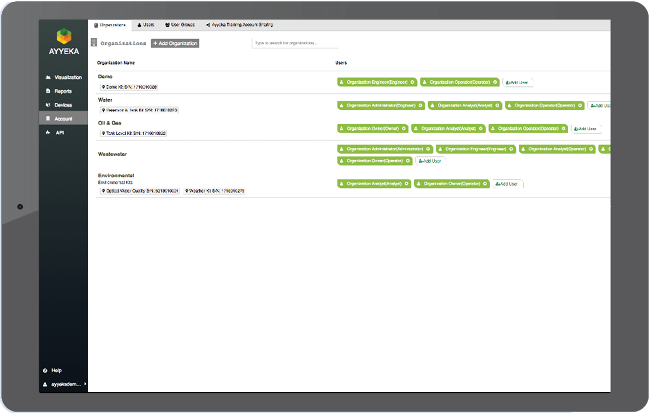Focus the organization search field
This screenshot has width=650, height=413.
294,44
